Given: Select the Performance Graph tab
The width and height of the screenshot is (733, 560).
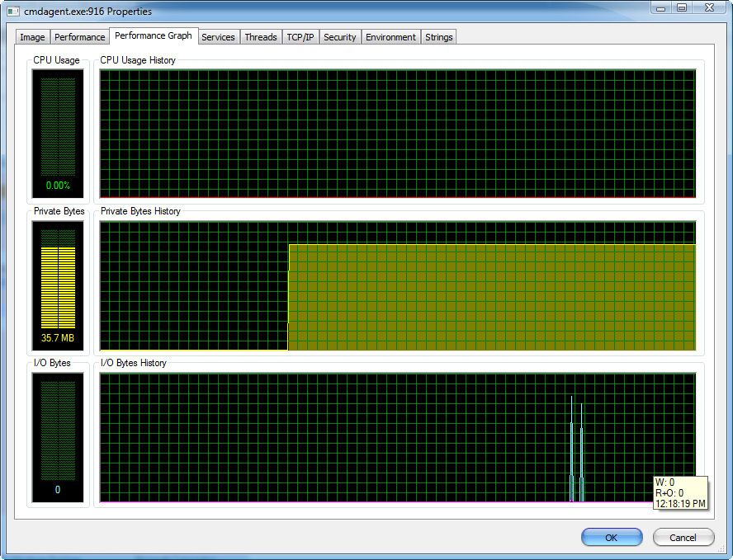Looking at the screenshot, I should pos(154,35).
